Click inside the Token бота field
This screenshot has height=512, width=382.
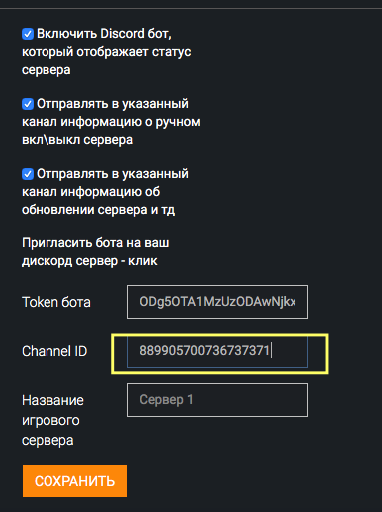click(x=217, y=302)
